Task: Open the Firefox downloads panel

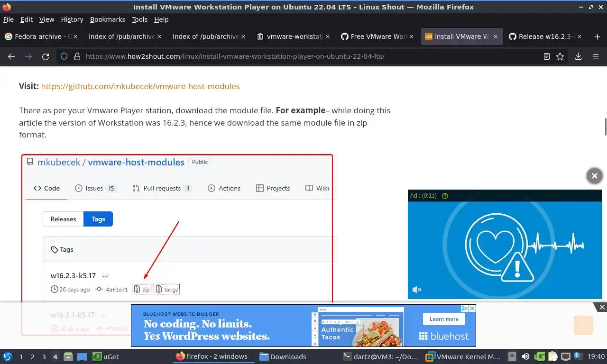Action: pyautogui.click(x=579, y=56)
